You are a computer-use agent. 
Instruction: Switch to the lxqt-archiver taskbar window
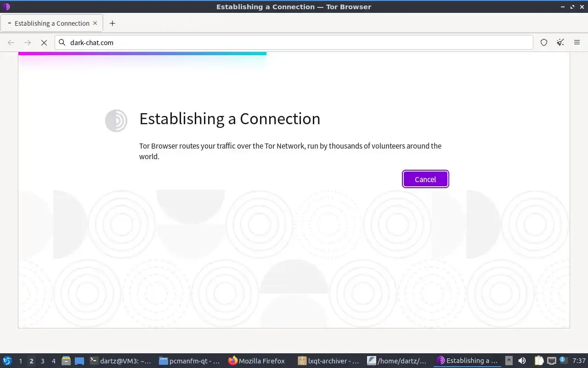329,361
